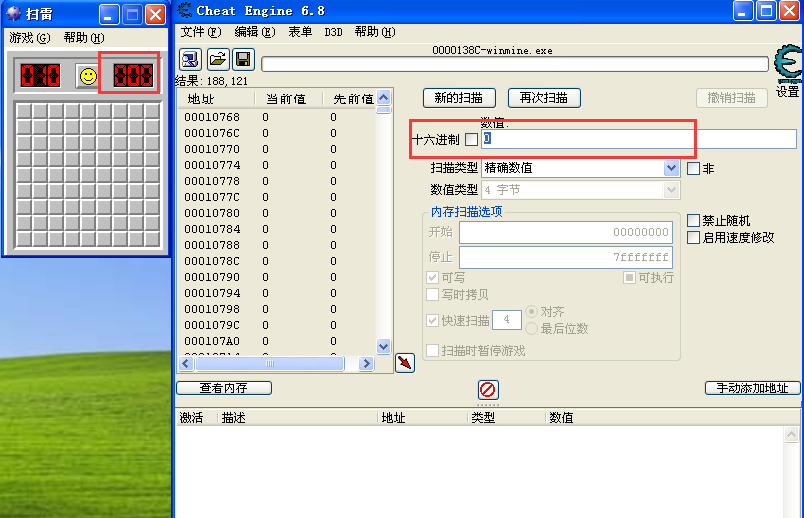Click the 数值 value input field
Screen dimensions: 804x518
[638, 139]
